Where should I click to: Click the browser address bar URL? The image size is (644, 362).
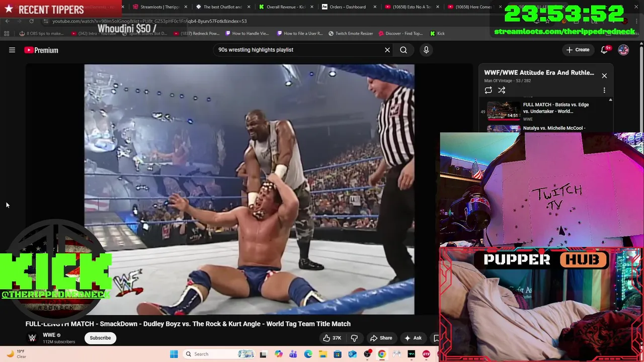(149, 21)
